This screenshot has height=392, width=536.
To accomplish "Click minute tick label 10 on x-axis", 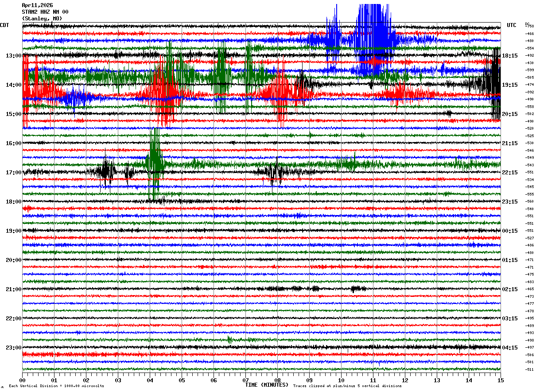I will [x=342, y=380].
